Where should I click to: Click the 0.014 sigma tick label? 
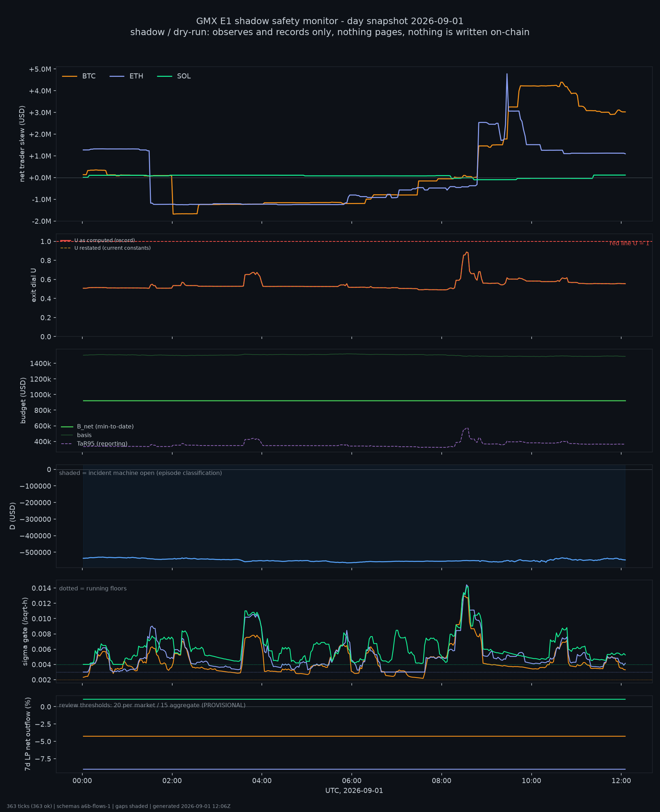(x=41, y=588)
